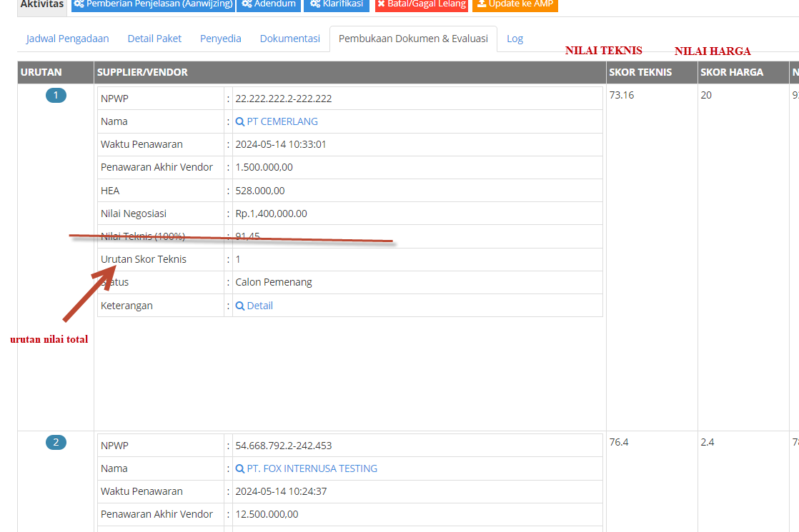Open PT. FOX INTERNUSA TESTING vendor link

(x=312, y=468)
